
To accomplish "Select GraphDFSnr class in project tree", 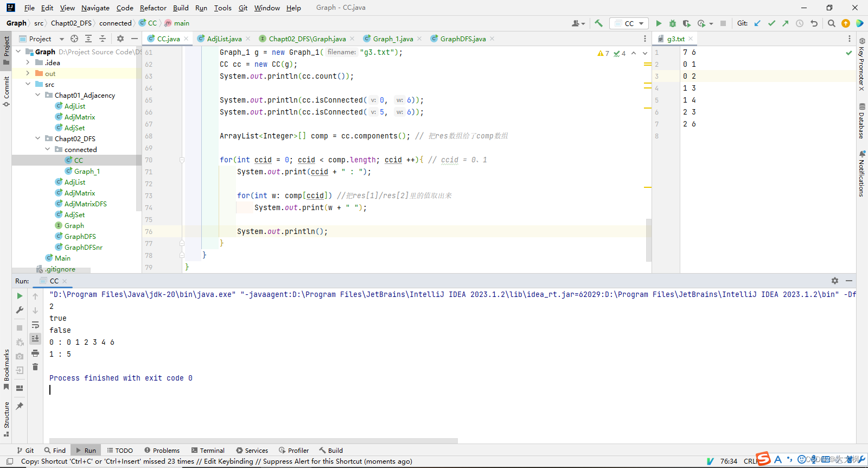I will click(x=83, y=247).
